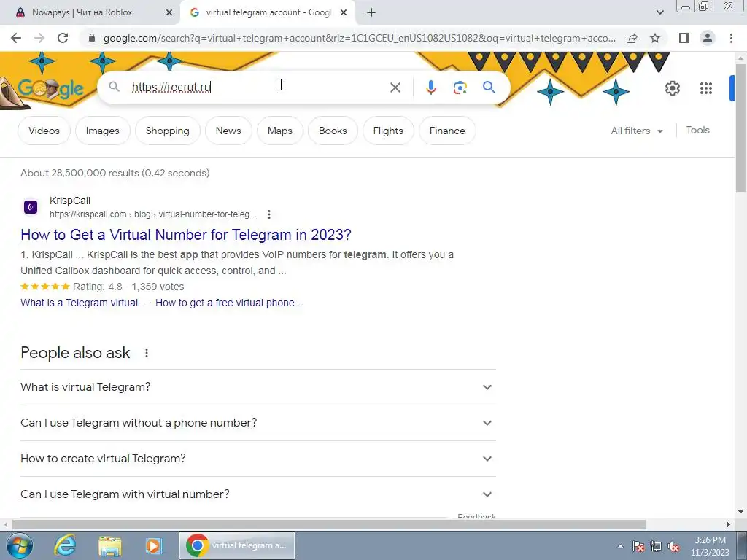The height and width of the screenshot is (560, 747).
Task: Click the vertical page scrollbar thumb
Action: point(740,128)
